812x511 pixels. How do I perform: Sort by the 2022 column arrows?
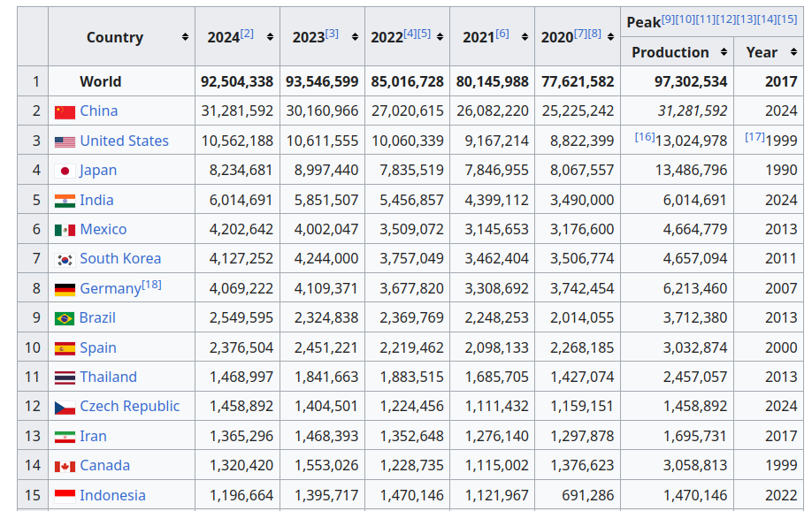click(x=440, y=37)
